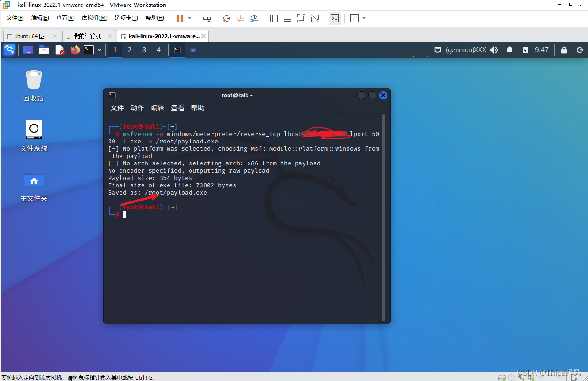This screenshot has height=381, width=588.
Task: Open the 编辑(E) menu in VMware
Action: click(x=40, y=18)
